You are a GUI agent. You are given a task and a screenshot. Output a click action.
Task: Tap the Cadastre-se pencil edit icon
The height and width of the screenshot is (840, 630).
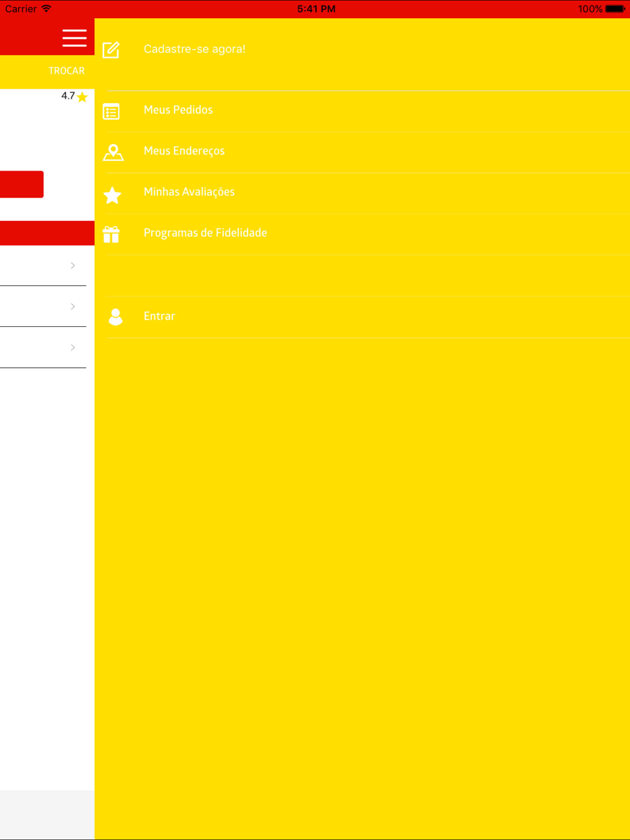(x=111, y=49)
